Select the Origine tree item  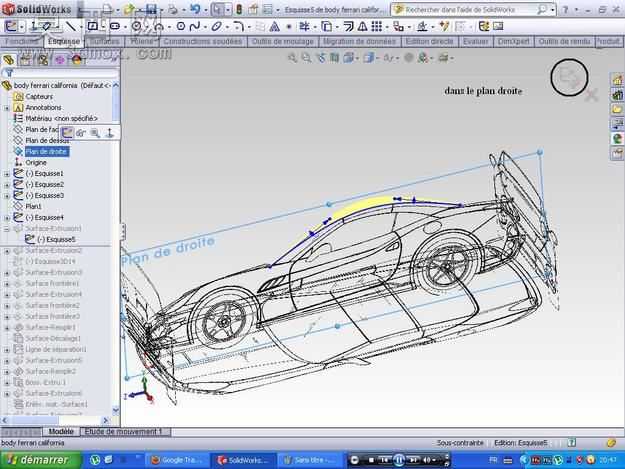pyautogui.click(x=36, y=163)
